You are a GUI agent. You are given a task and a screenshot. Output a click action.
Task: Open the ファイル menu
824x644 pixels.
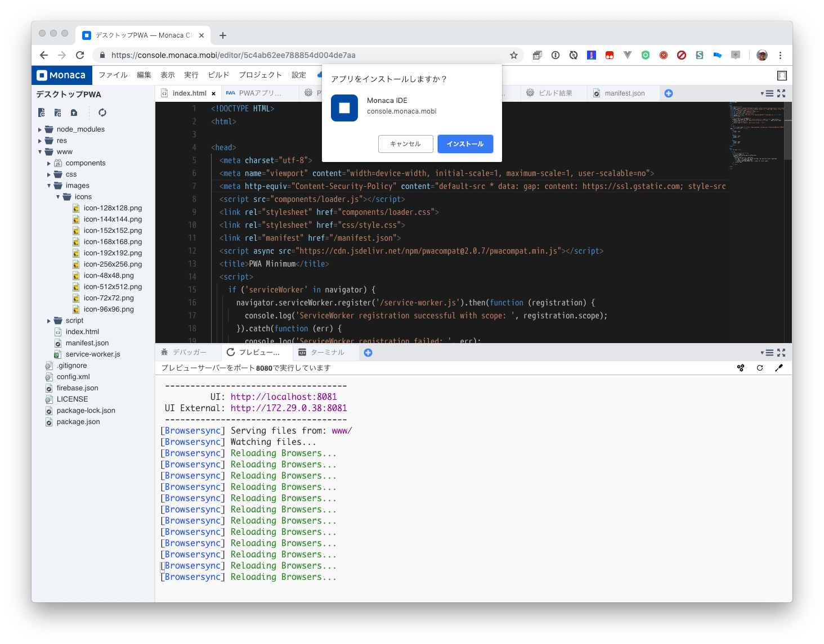coord(113,75)
